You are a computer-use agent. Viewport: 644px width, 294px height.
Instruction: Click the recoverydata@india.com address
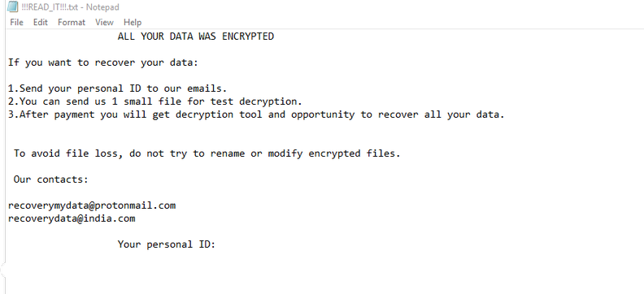(72, 218)
